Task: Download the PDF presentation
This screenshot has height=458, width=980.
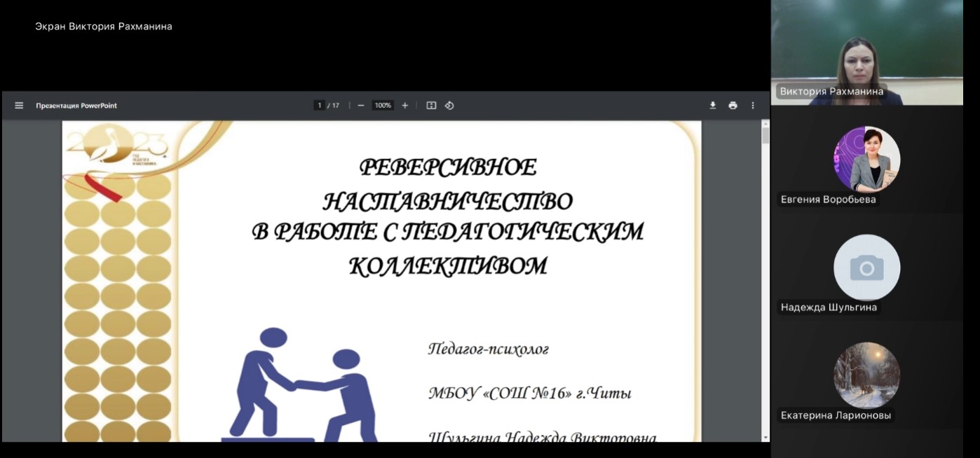Action: [x=713, y=106]
